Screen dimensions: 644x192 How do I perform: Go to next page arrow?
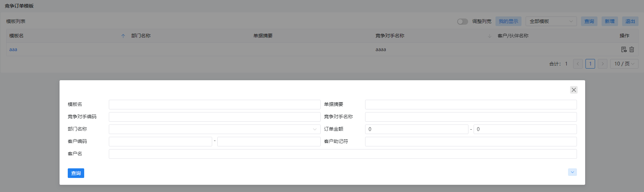(x=603, y=64)
